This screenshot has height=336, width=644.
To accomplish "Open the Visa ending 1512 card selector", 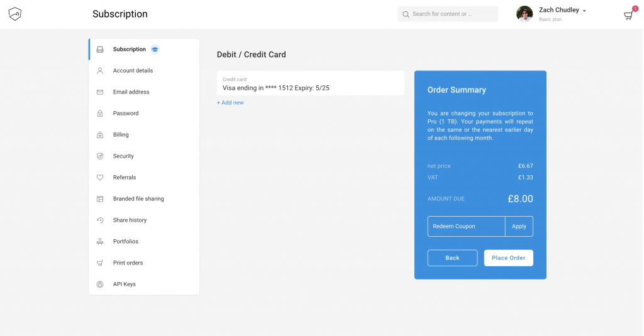I will tap(311, 84).
